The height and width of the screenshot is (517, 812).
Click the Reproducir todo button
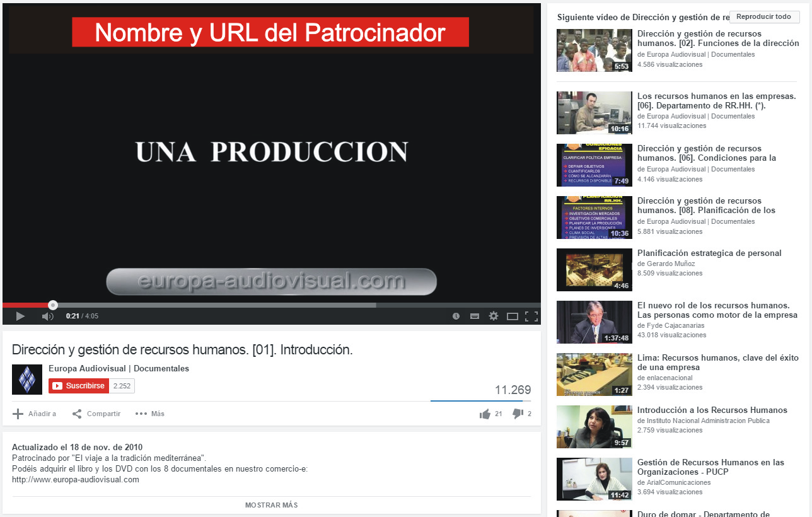764,17
